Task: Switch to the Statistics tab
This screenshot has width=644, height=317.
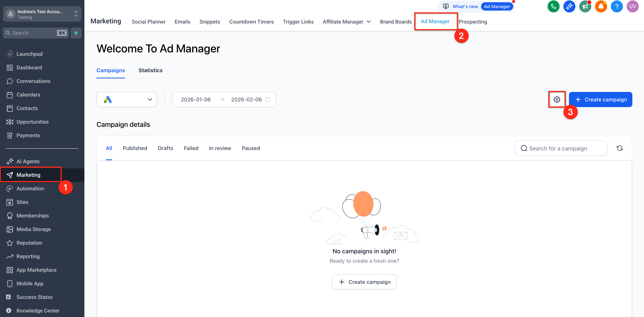Action: click(x=151, y=70)
